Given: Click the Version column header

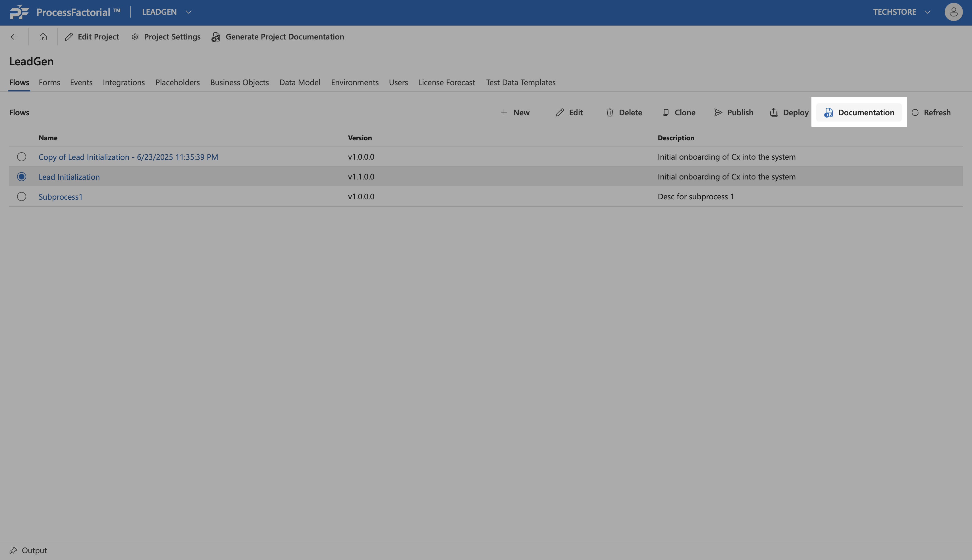Looking at the screenshot, I should [x=360, y=138].
